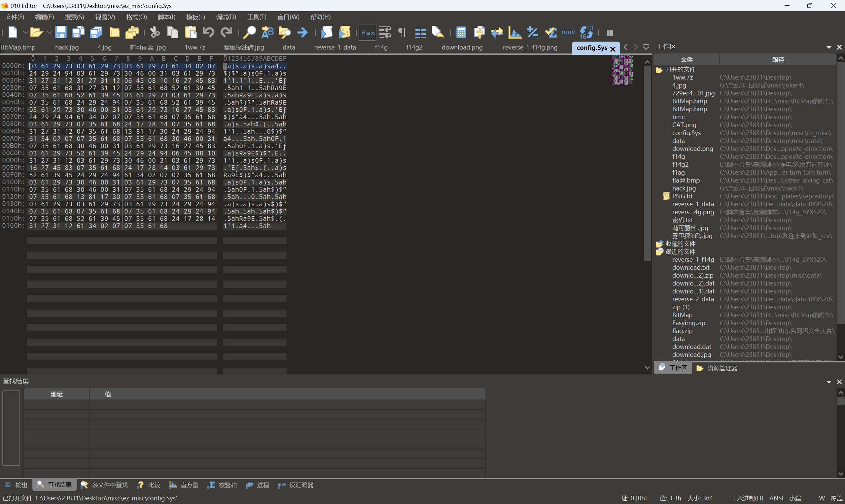Switch to the download.png tab

[x=462, y=47]
